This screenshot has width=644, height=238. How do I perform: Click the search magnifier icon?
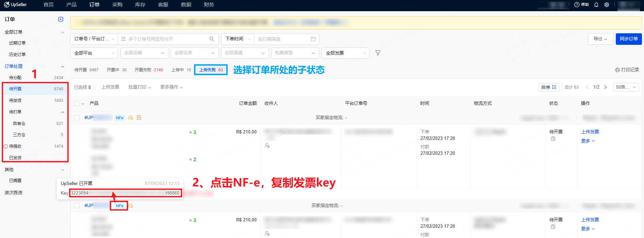(212, 39)
